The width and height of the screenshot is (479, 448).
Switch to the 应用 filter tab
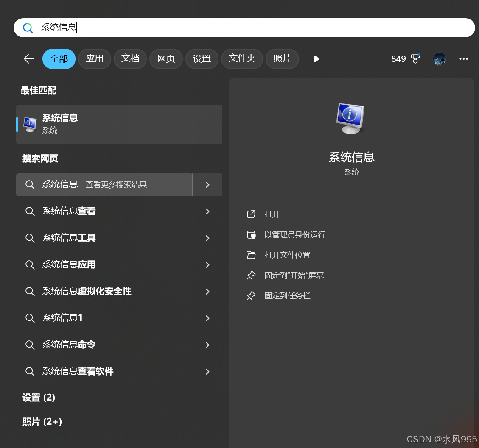(x=94, y=58)
